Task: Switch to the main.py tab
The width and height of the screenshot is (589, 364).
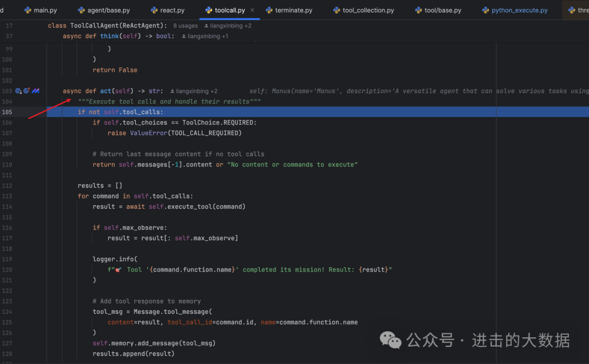Action: [x=40, y=10]
